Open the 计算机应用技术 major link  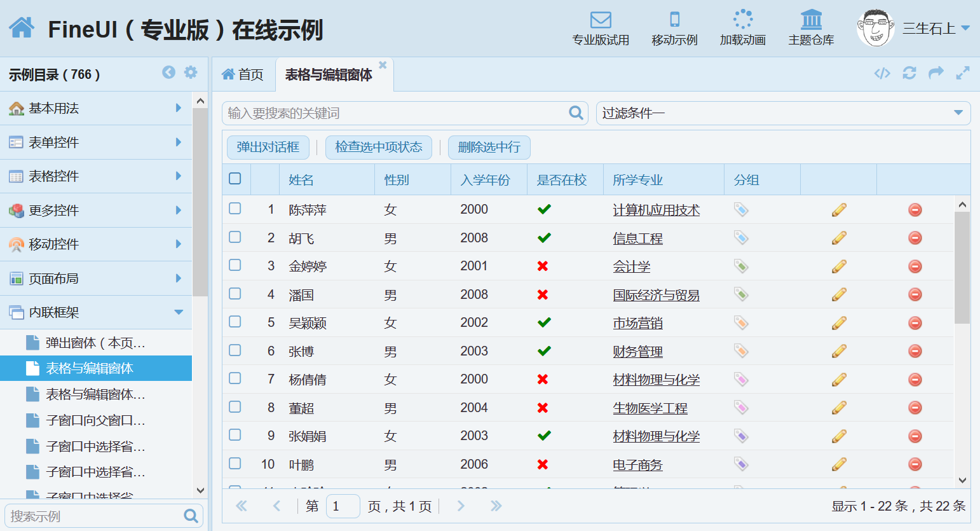[x=656, y=210]
